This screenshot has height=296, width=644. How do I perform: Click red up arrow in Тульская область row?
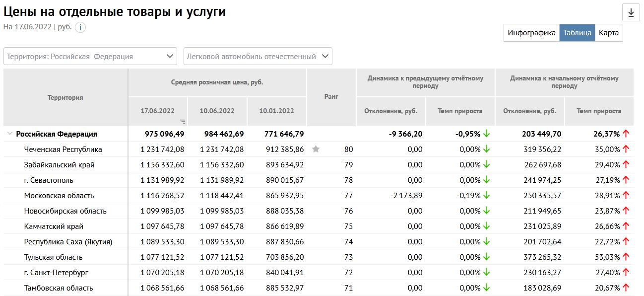pyautogui.click(x=626, y=257)
